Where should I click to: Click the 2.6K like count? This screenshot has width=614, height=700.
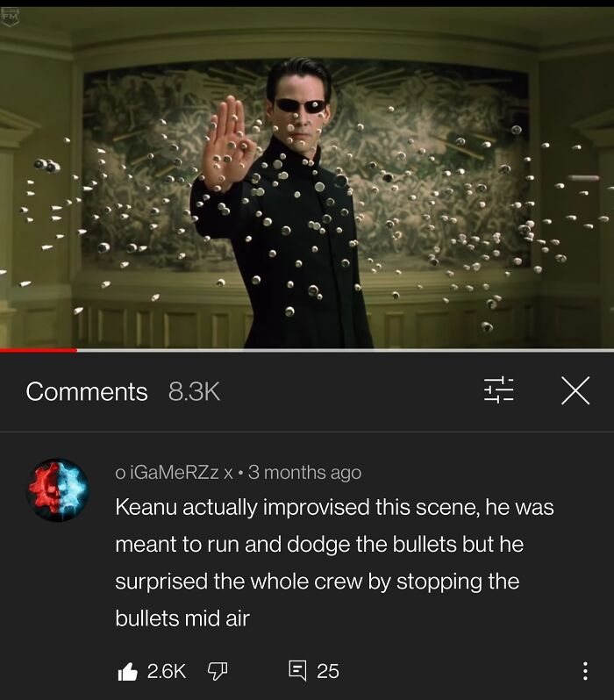(x=166, y=671)
